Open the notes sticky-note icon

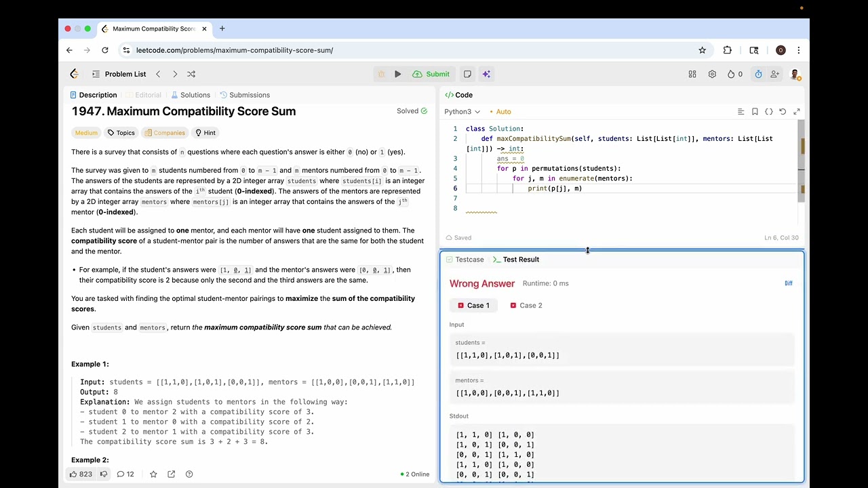[467, 74]
